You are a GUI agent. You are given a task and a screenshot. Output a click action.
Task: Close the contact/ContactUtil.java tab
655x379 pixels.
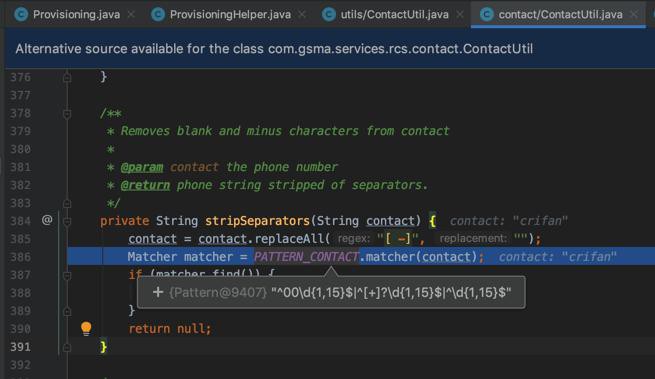634,15
